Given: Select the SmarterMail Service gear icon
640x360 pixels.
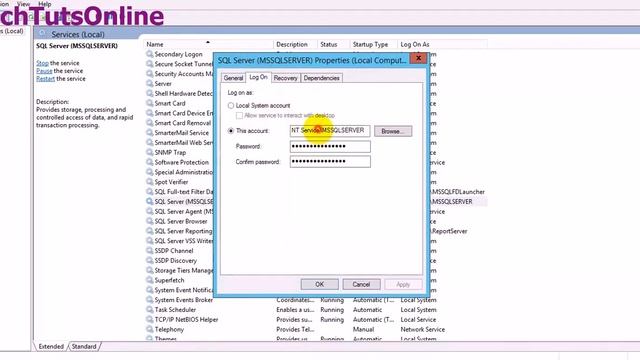Looking at the screenshot, I should (150, 133).
